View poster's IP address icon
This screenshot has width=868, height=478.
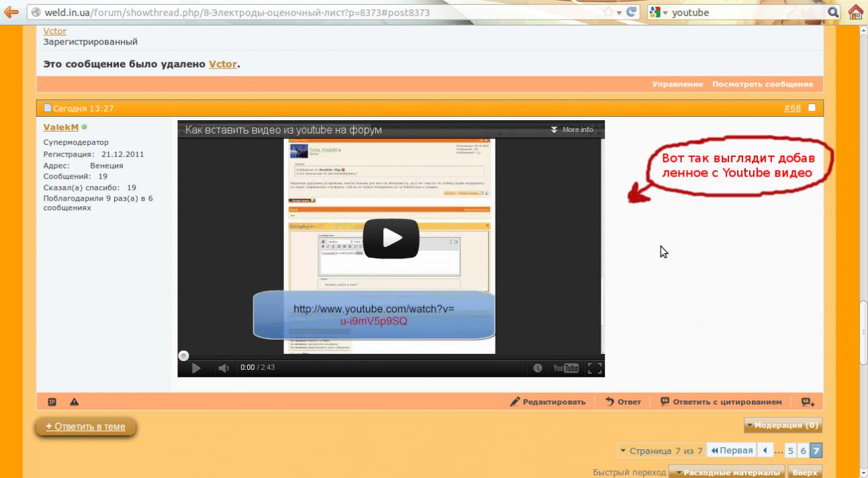(52, 402)
